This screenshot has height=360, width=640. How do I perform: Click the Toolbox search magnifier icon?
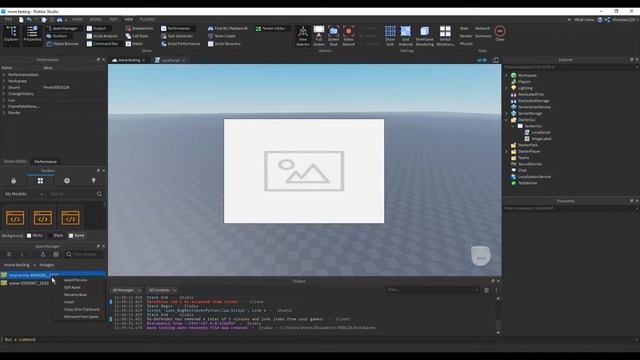coord(99,194)
